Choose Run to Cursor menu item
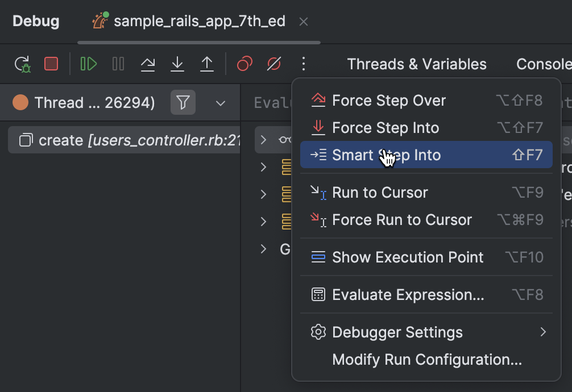Viewport: 572px width, 392px height. point(426,193)
